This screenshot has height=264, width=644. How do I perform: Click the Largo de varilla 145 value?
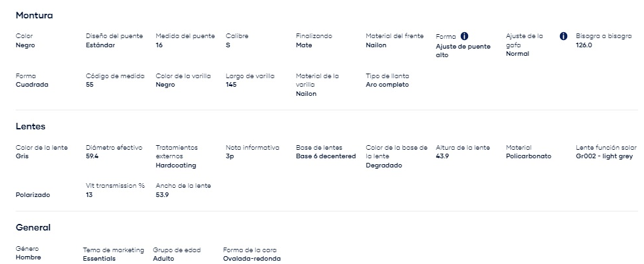pyautogui.click(x=231, y=85)
